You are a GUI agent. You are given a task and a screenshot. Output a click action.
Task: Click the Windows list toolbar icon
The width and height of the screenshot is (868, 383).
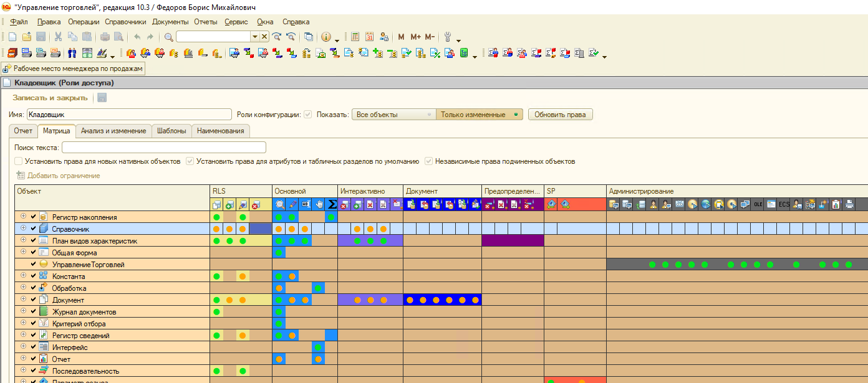coord(308,37)
